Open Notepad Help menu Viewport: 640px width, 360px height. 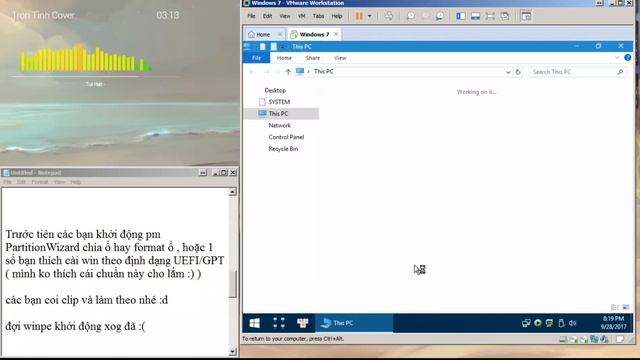(x=76, y=182)
